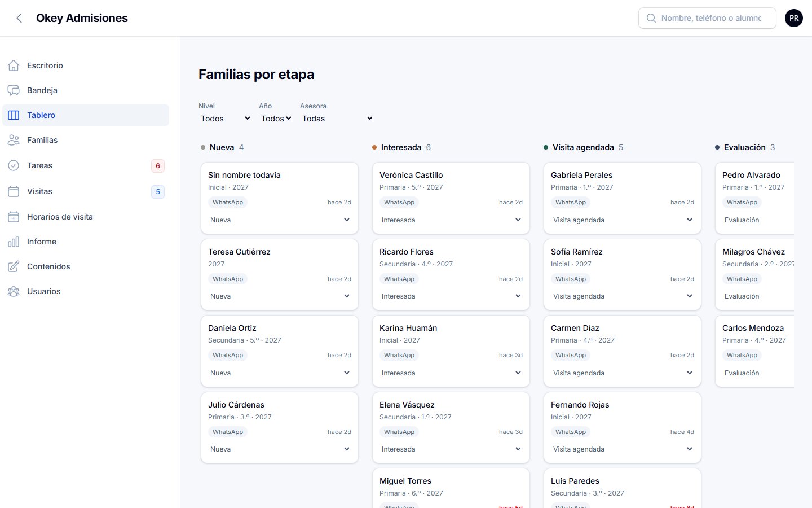Open stage dropdown on Gabriela Perales card
Image resolution: width=812 pixels, height=508 pixels.
pyautogui.click(x=623, y=220)
